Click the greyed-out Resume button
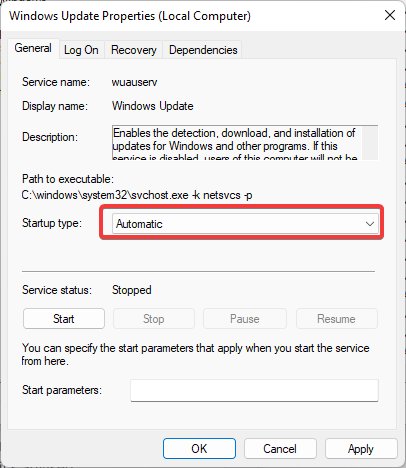The height and width of the screenshot is (468, 406). click(336, 319)
